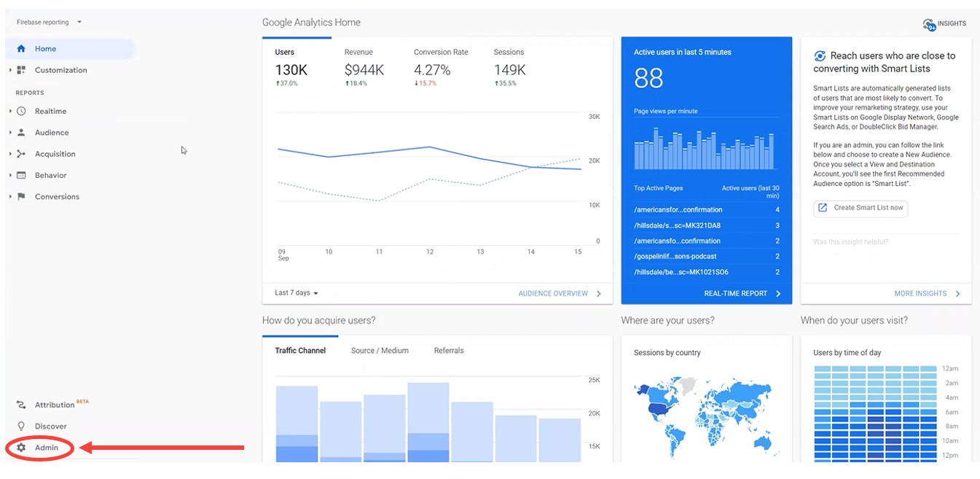Switch to the Source / Medium tab
The width and height of the screenshot is (980, 479).
point(380,351)
